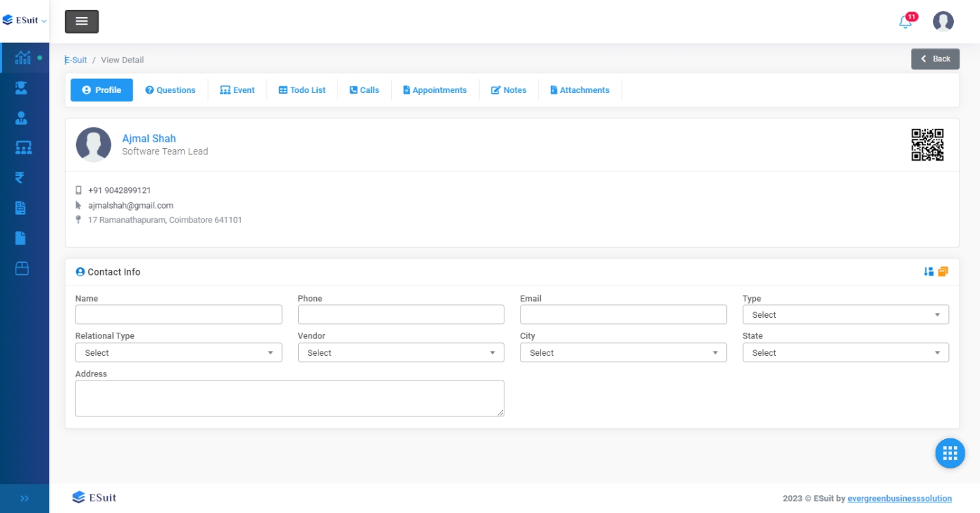Click the sort icon in Contact Info header
This screenshot has width=980, height=513.
929,271
